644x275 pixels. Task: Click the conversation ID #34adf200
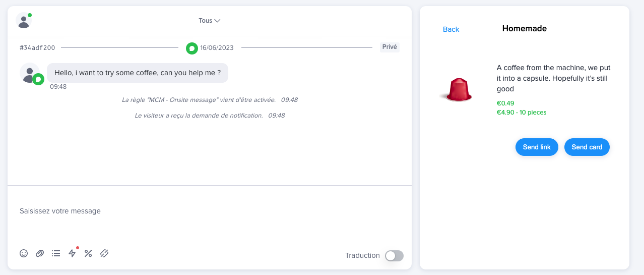tap(37, 48)
